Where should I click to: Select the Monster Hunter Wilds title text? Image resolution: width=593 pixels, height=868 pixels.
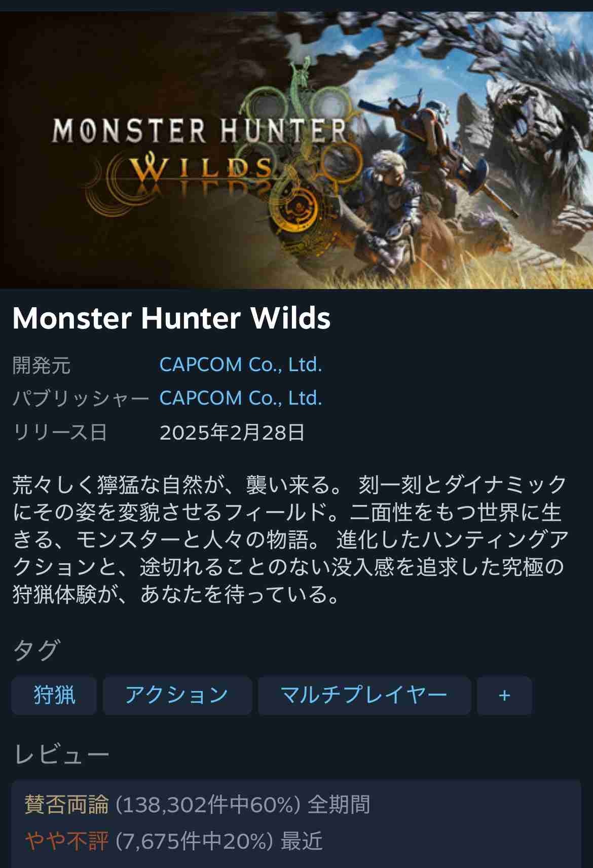pos(171,318)
